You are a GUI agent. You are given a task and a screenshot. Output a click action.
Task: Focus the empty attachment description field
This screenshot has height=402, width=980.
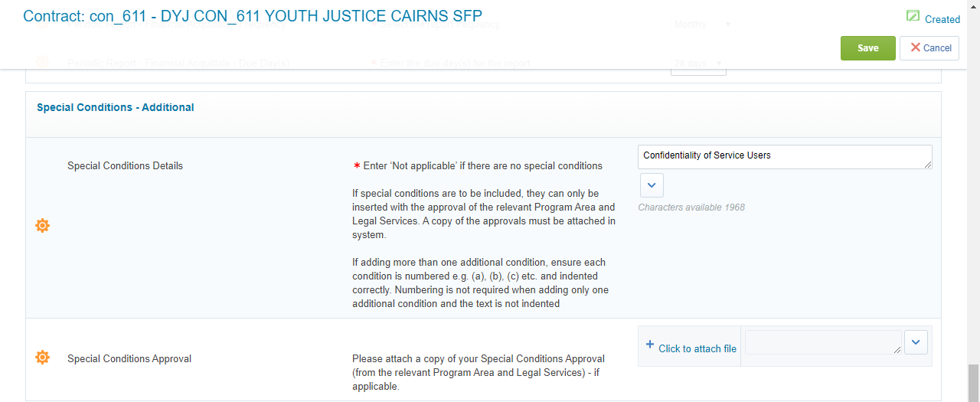tap(823, 342)
